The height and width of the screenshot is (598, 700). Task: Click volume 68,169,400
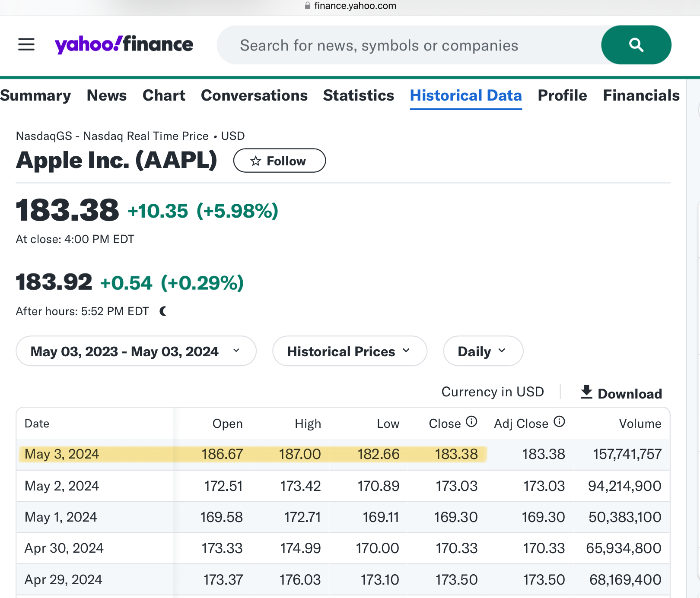click(625, 579)
